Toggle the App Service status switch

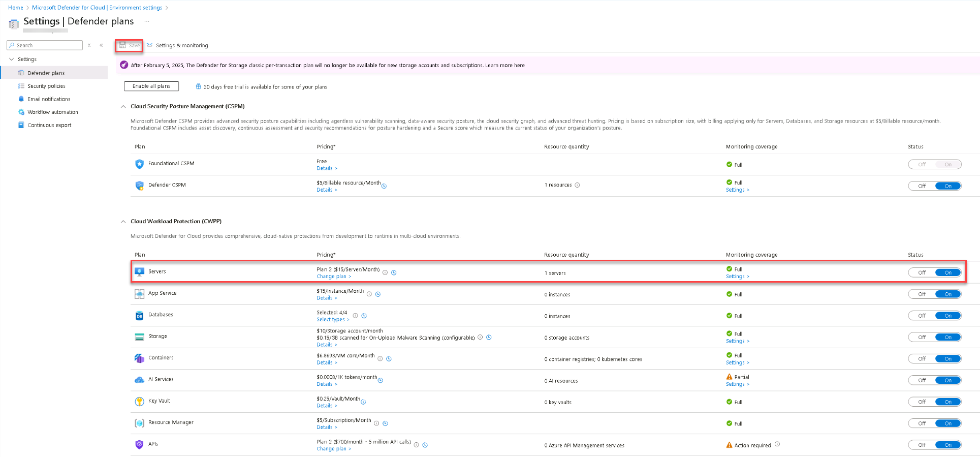(935, 294)
